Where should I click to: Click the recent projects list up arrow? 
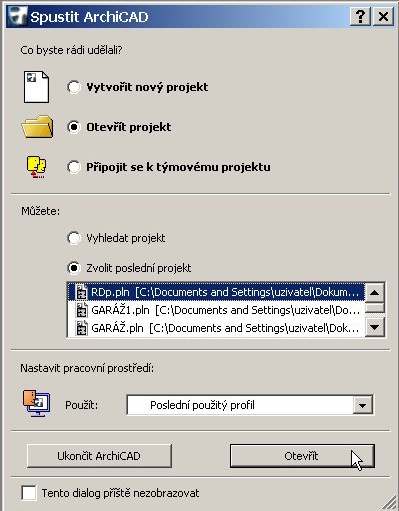pos(375,292)
